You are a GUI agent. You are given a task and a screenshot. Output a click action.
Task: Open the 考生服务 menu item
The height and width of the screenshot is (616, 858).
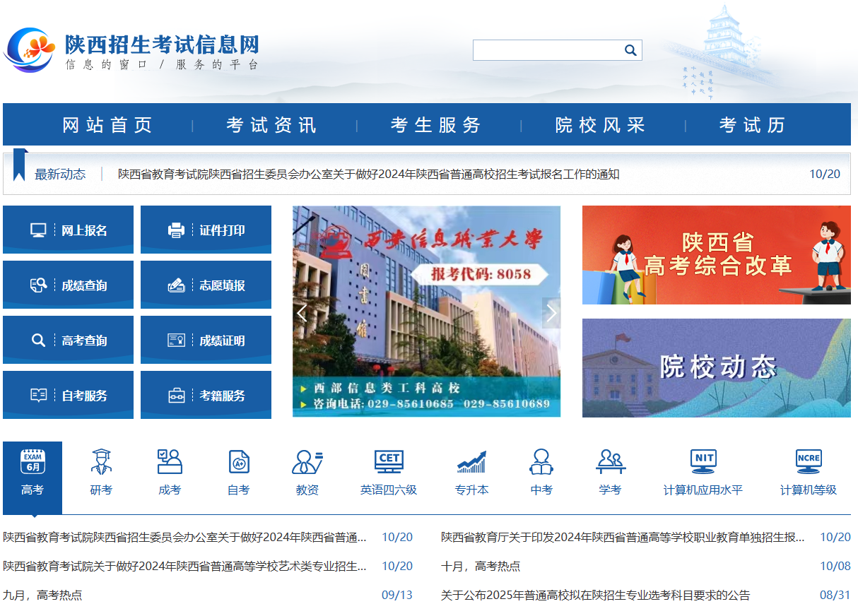click(x=436, y=125)
